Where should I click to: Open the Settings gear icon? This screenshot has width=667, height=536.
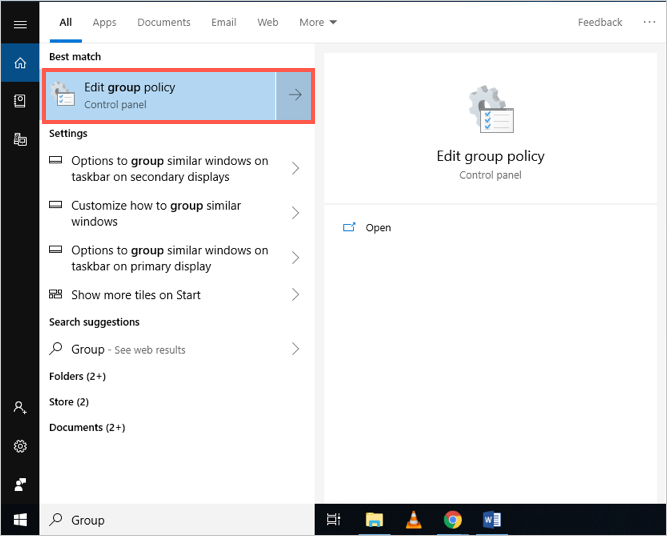(20, 446)
